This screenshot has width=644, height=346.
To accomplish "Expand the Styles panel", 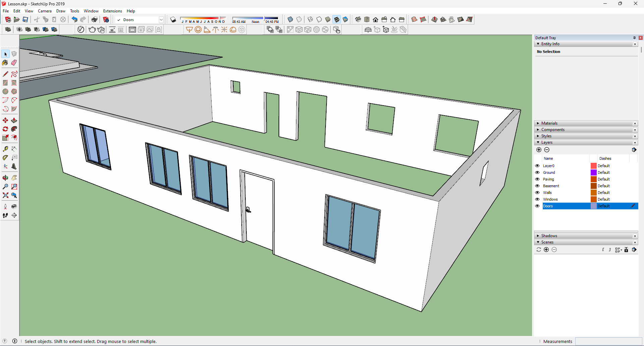I will [538, 136].
